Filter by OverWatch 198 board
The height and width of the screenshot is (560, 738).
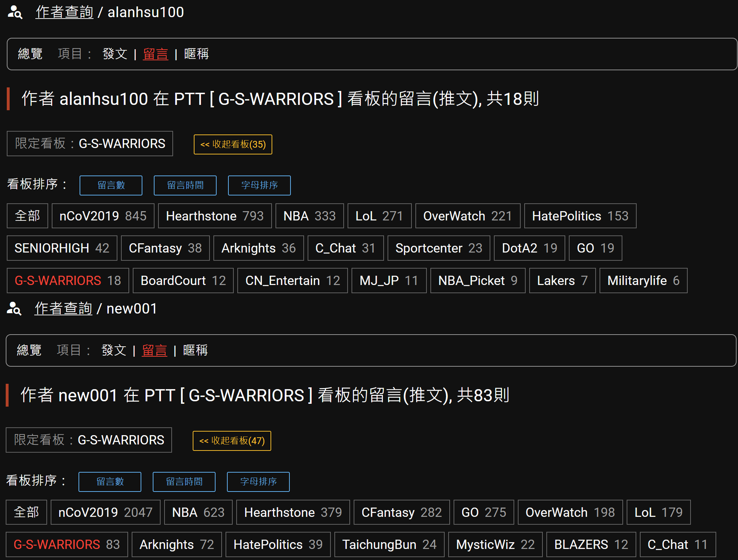pyautogui.click(x=570, y=512)
